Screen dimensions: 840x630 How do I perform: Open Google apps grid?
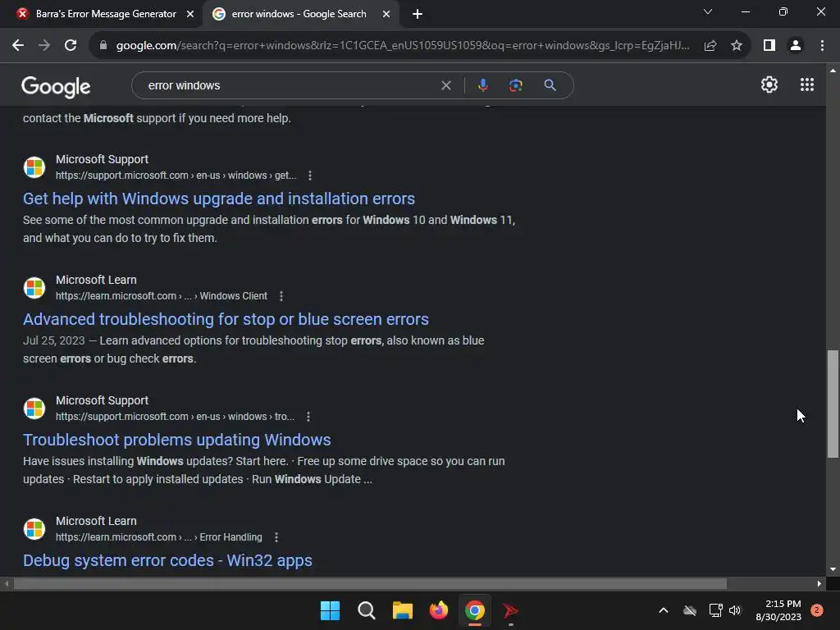pos(807,84)
